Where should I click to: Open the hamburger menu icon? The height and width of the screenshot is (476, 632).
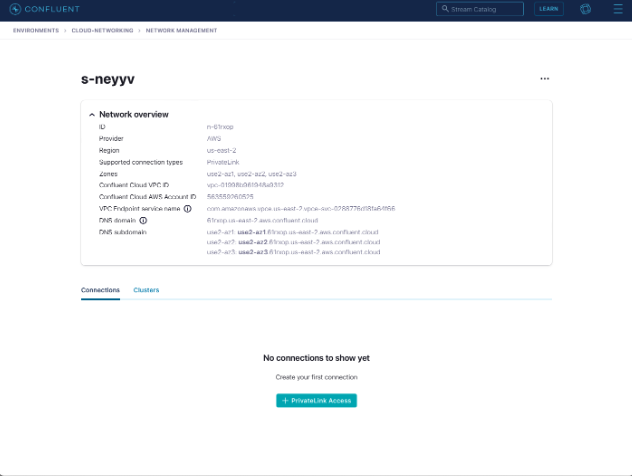[x=618, y=9]
